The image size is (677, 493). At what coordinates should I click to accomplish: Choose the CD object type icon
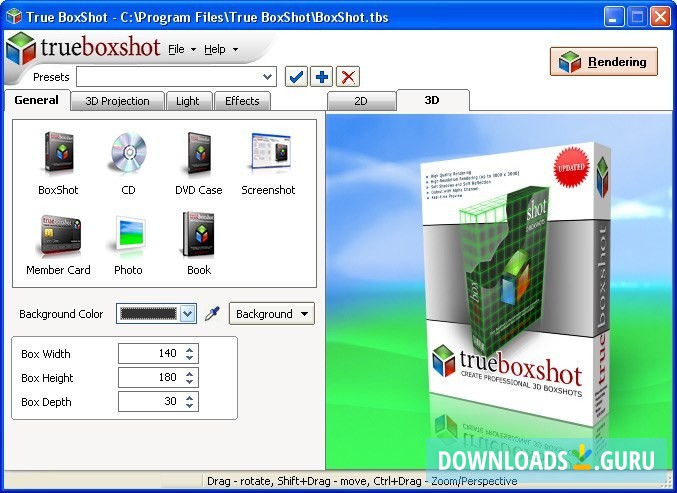click(x=129, y=152)
